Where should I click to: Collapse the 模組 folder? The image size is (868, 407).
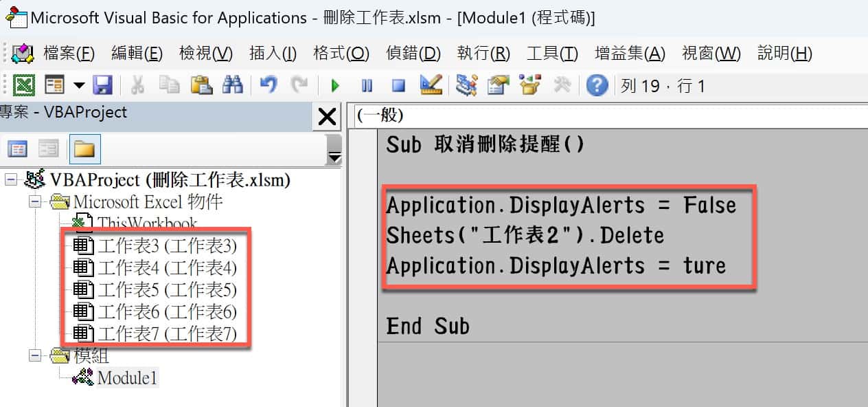[35, 355]
